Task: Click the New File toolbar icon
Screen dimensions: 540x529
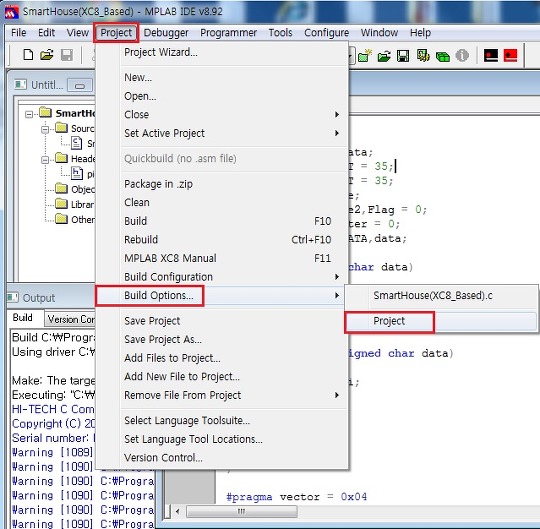Action: coord(28,55)
